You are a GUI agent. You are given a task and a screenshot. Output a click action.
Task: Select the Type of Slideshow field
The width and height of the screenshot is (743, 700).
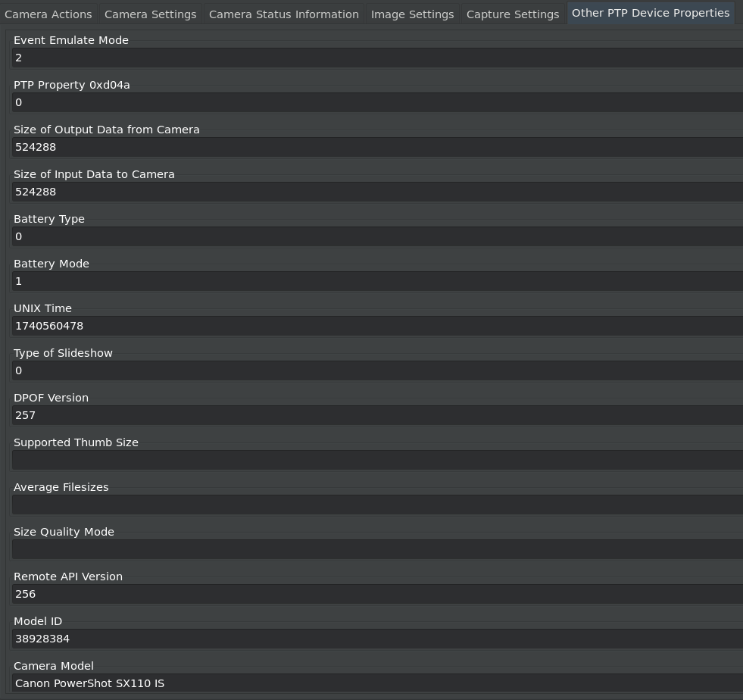coord(377,370)
